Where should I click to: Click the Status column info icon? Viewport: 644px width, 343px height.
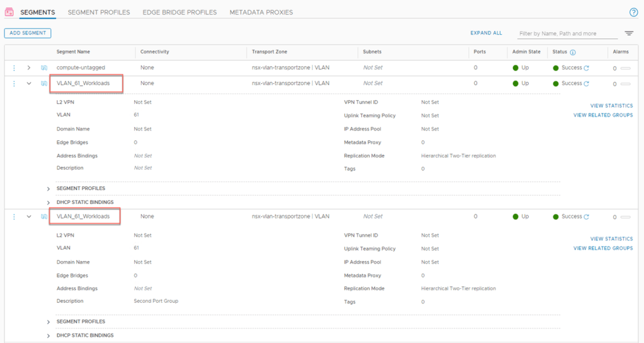[x=573, y=52]
